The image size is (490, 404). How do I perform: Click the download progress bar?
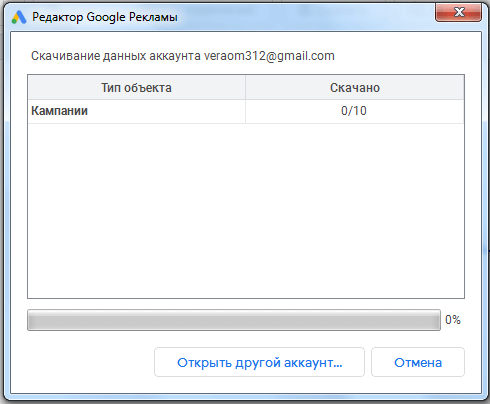[x=234, y=320]
